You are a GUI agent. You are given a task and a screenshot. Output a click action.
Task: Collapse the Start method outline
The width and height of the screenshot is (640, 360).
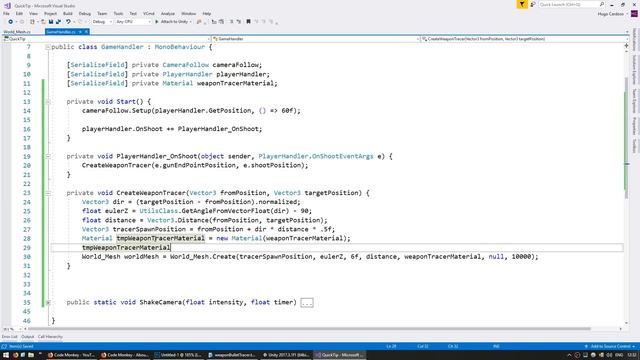coord(48,102)
